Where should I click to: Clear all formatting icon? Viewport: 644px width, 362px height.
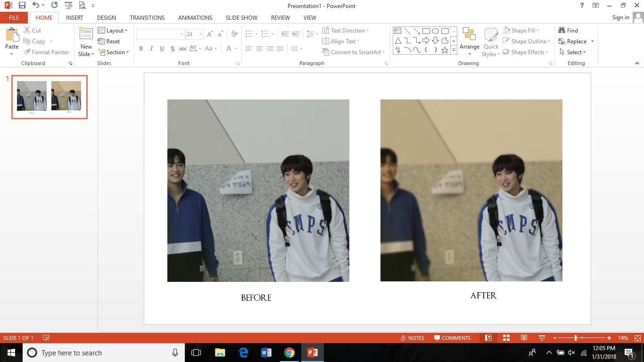[234, 34]
